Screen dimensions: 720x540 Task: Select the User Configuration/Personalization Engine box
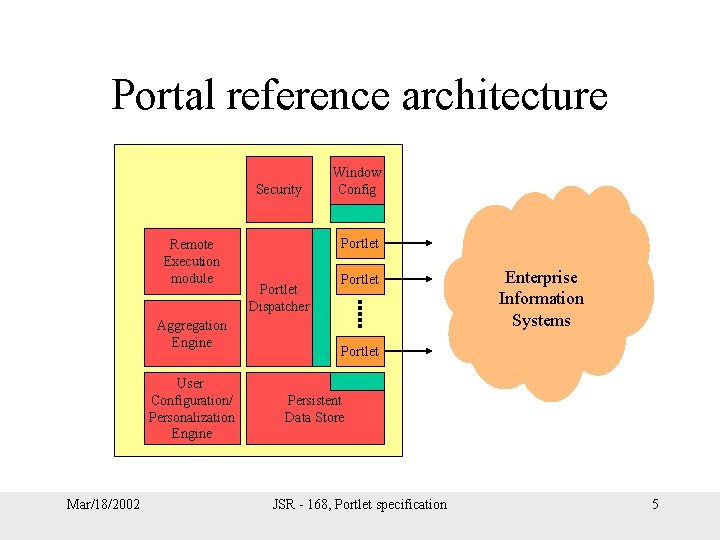point(192,408)
